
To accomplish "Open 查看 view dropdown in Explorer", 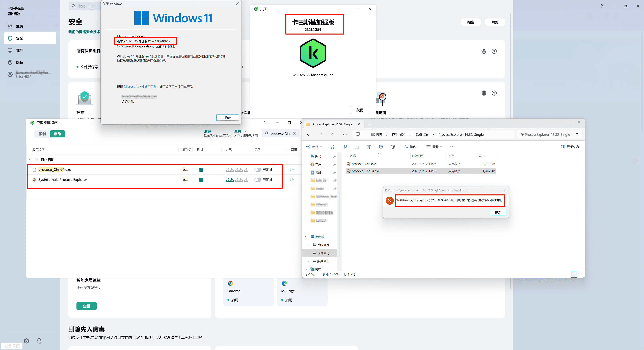I will point(434,147).
